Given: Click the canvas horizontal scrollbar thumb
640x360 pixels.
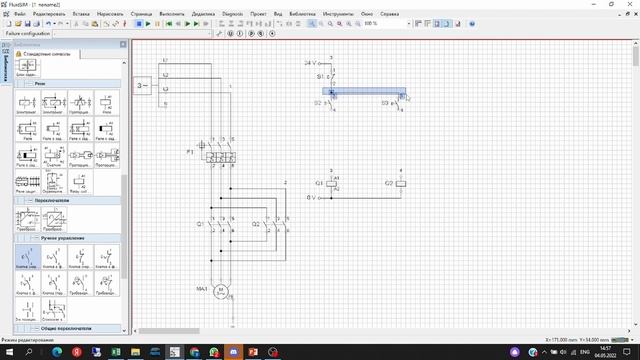Looking at the screenshot, I should [169, 331].
